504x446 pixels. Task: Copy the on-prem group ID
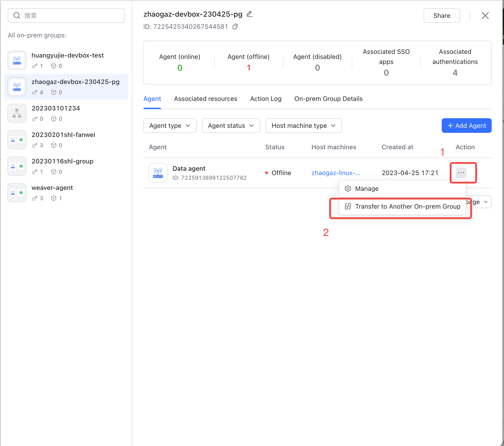click(x=235, y=26)
